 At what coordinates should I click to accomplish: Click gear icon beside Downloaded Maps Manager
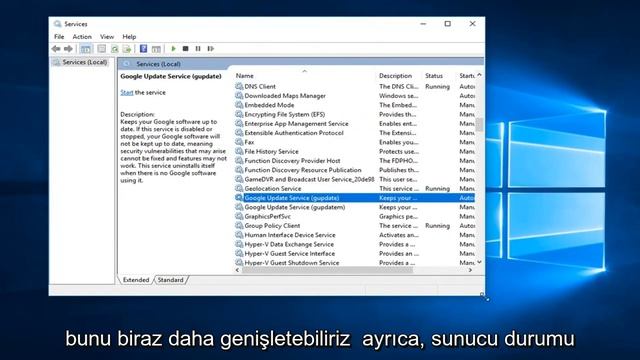[239, 96]
